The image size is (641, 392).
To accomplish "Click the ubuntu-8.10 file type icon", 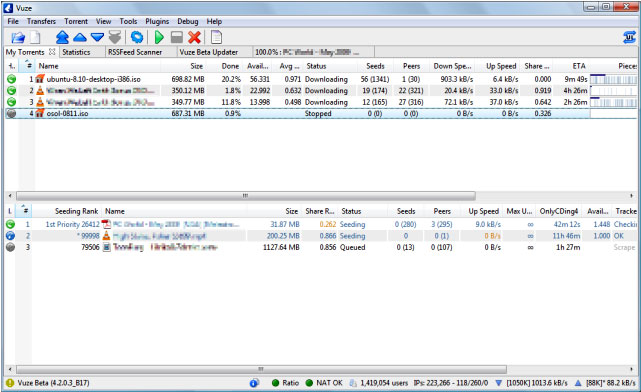I will (40, 79).
